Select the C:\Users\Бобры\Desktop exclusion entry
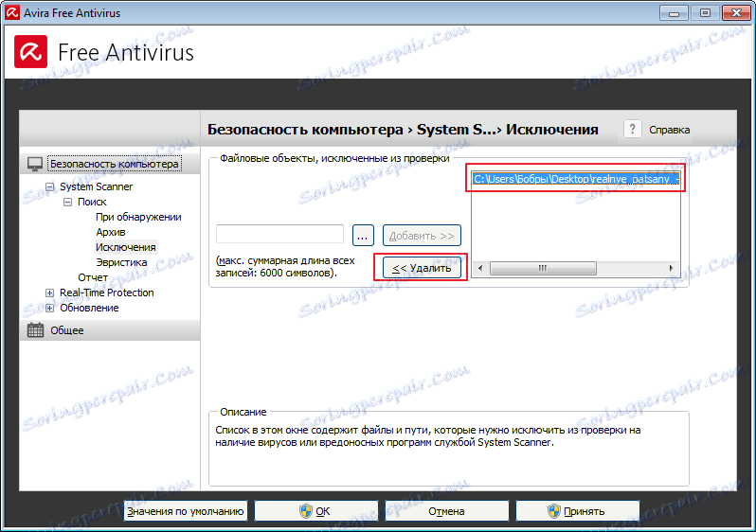 tap(576, 179)
